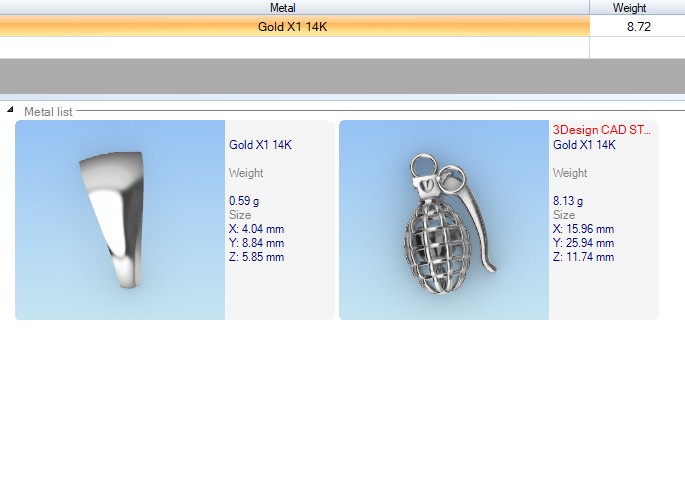Select the bail part thumbnail
Screen dimensions: 685x494
click(x=120, y=220)
